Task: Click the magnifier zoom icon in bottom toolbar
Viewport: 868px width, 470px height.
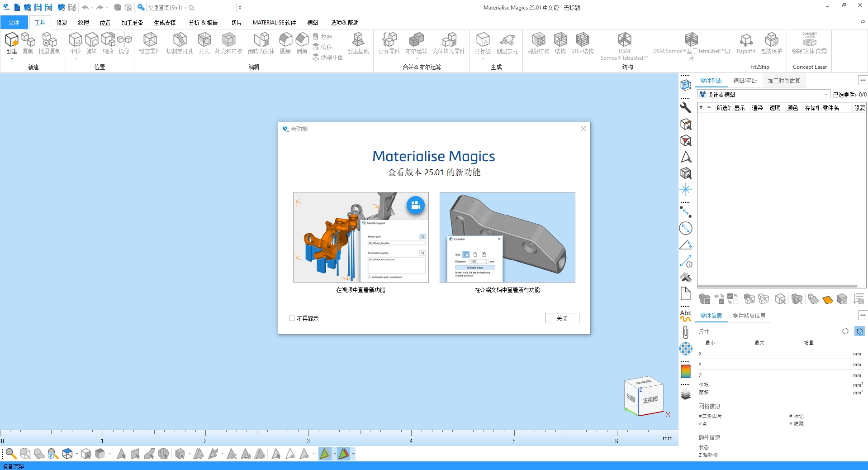Action: (11, 454)
